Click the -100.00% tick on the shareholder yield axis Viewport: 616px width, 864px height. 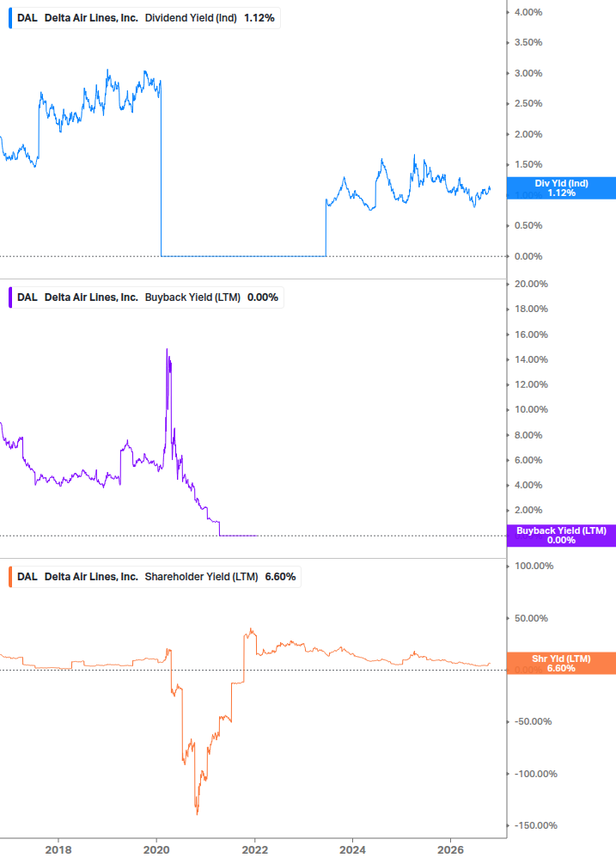click(535, 775)
